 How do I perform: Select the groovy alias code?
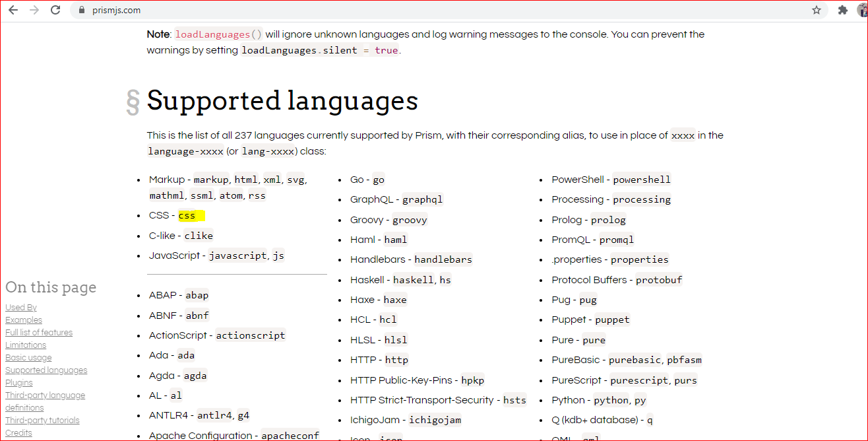[x=410, y=220]
